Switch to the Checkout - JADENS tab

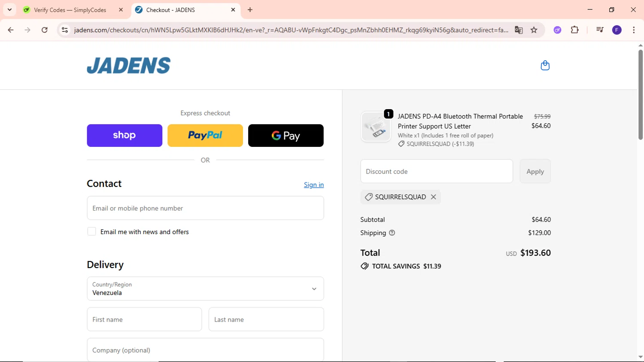coord(170,10)
